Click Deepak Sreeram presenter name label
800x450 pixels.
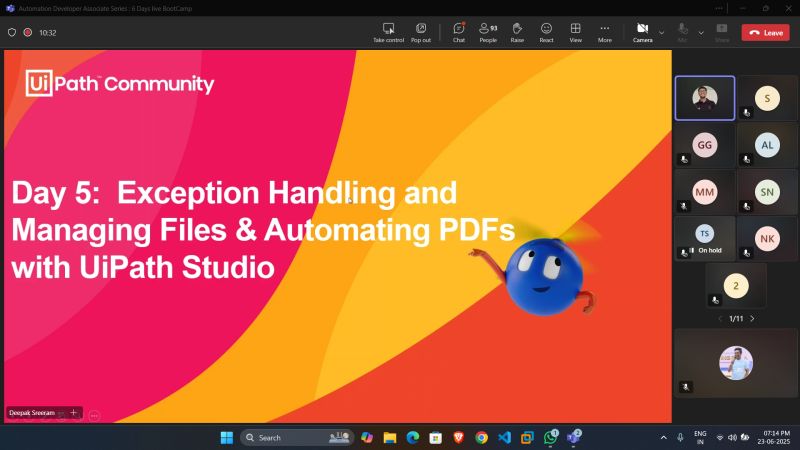pyautogui.click(x=32, y=413)
